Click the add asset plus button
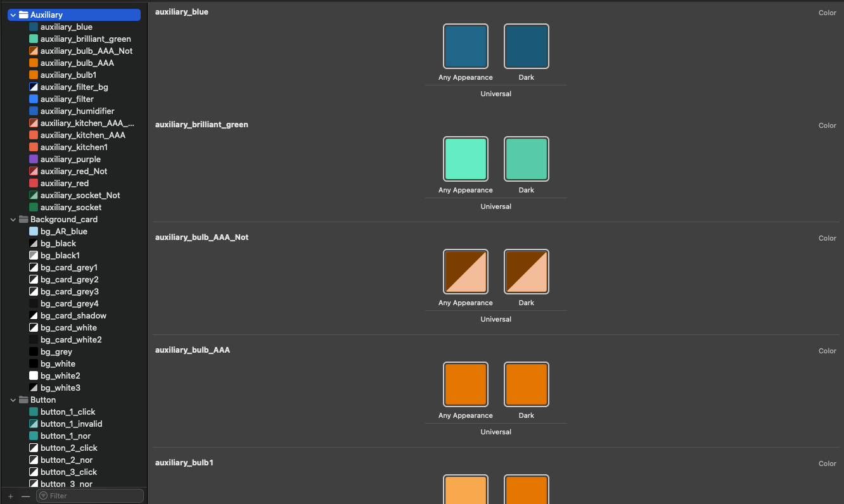Viewport: 844px width, 504px height. (10, 496)
